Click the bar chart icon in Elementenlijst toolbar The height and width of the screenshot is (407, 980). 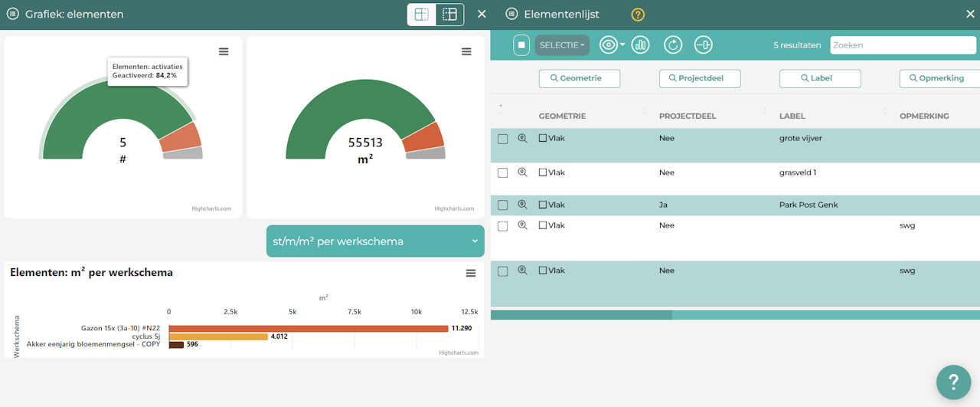tap(640, 45)
